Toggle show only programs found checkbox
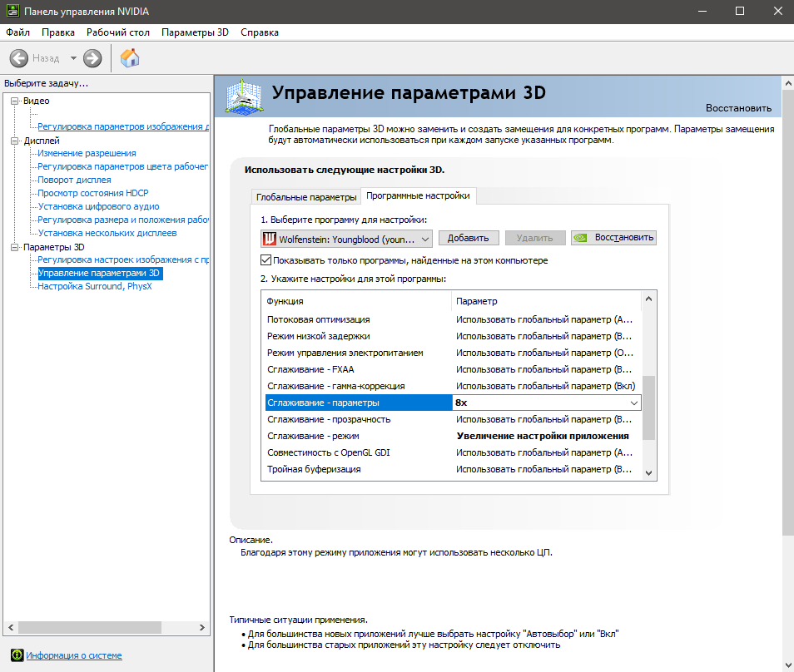Viewport: 794px width, 672px height. (x=265, y=260)
